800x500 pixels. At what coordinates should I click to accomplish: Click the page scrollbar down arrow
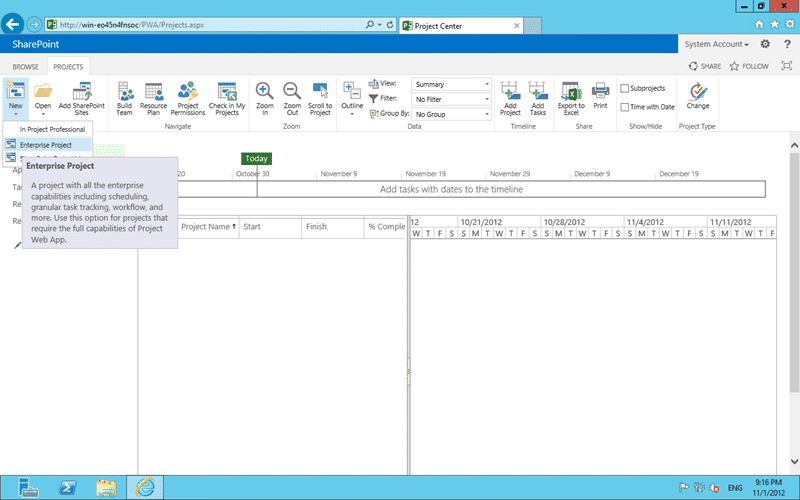point(794,462)
